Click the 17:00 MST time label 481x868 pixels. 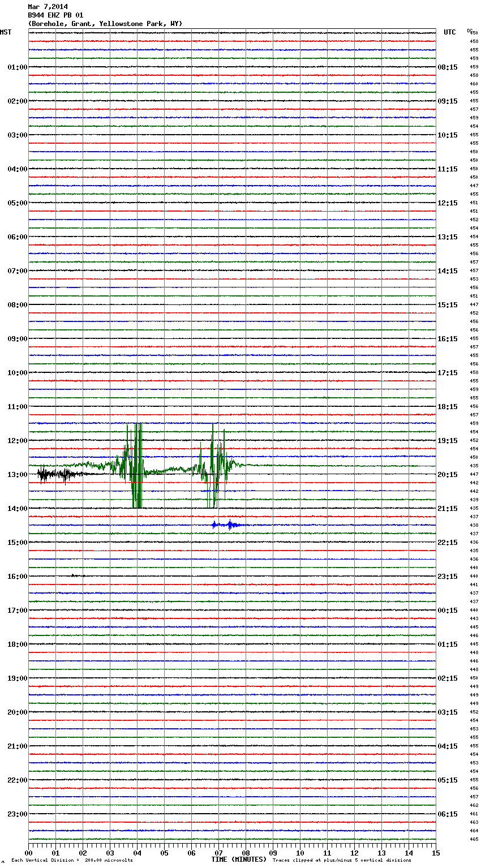pyautogui.click(x=17, y=611)
